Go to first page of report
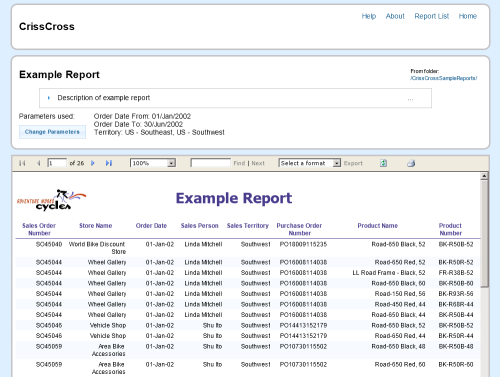Image resolution: width=500 pixels, height=377 pixels. (22, 163)
